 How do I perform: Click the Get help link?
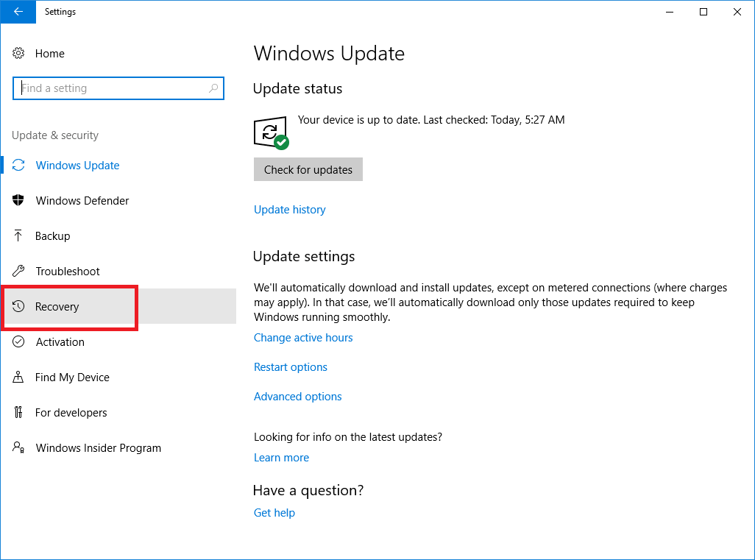[x=274, y=513]
